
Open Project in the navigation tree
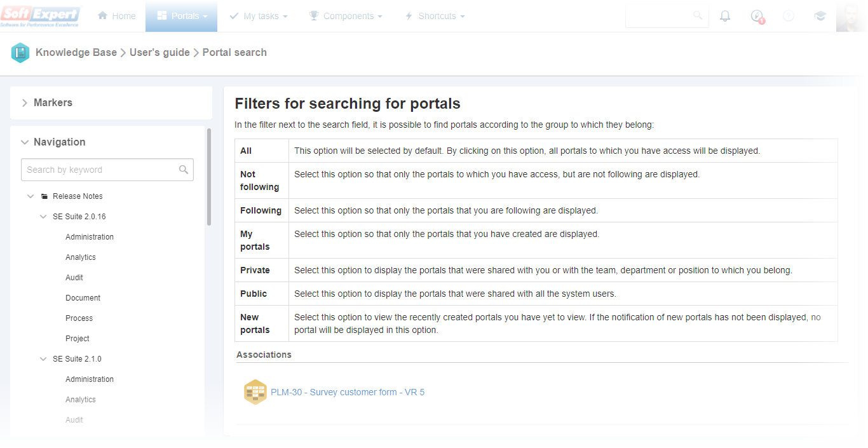tap(78, 339)
